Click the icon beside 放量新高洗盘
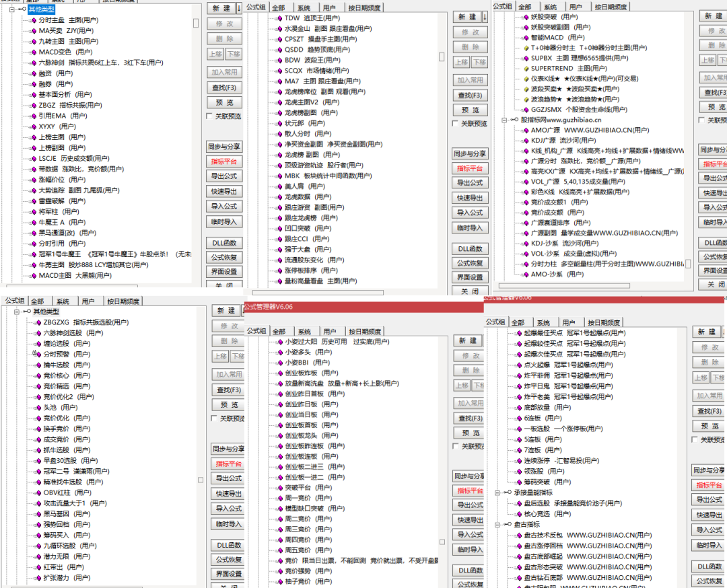Screen dimensions: 727x588 (279, 383)
